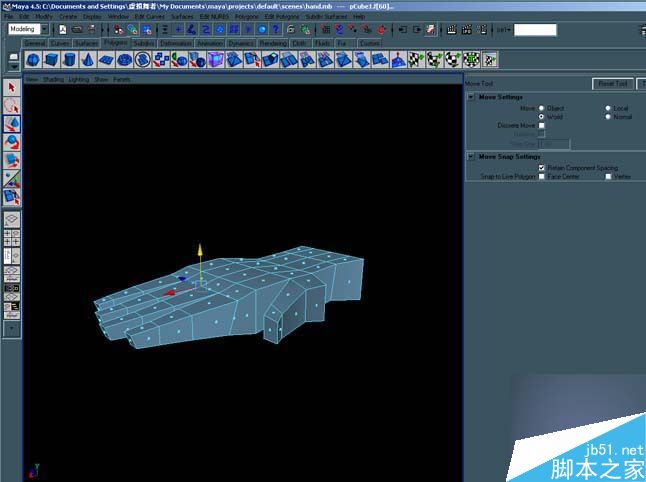
Task: Click the IPR Render clapper icon
Action: tap(466, 30)
